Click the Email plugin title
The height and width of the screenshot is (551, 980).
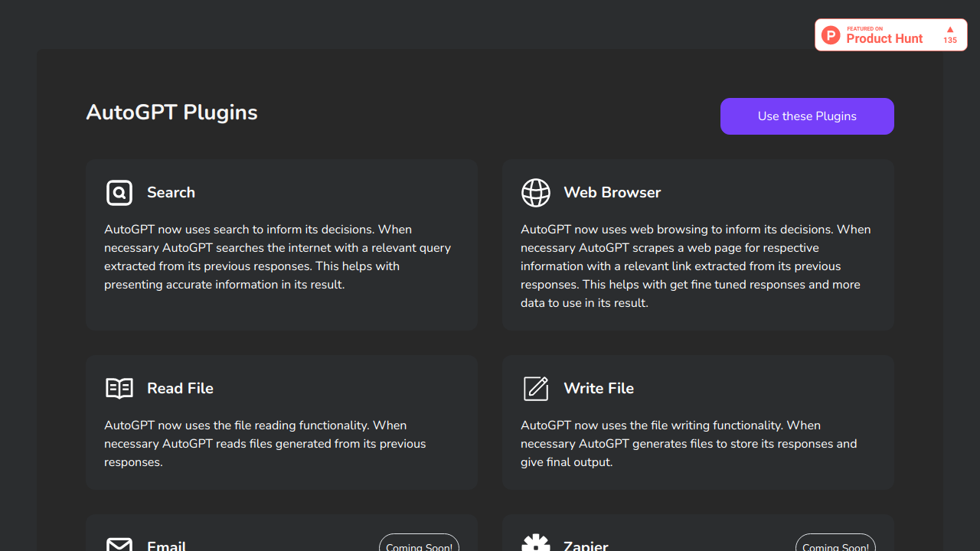[166, 545]
